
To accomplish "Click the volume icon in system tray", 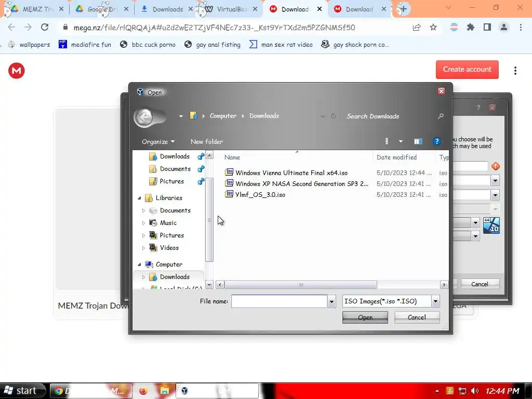I will (475, 391).
